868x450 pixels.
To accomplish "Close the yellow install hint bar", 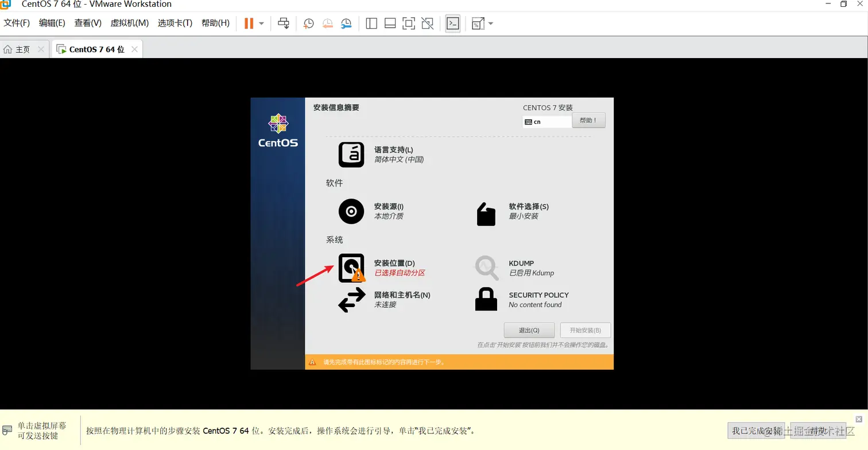I will (859, 419).
